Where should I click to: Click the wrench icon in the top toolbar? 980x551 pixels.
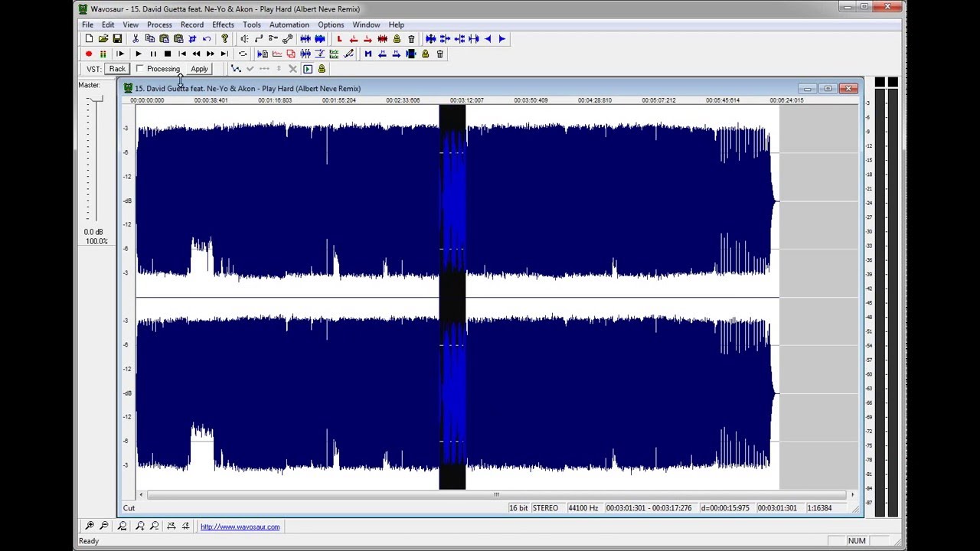point(287,39)
